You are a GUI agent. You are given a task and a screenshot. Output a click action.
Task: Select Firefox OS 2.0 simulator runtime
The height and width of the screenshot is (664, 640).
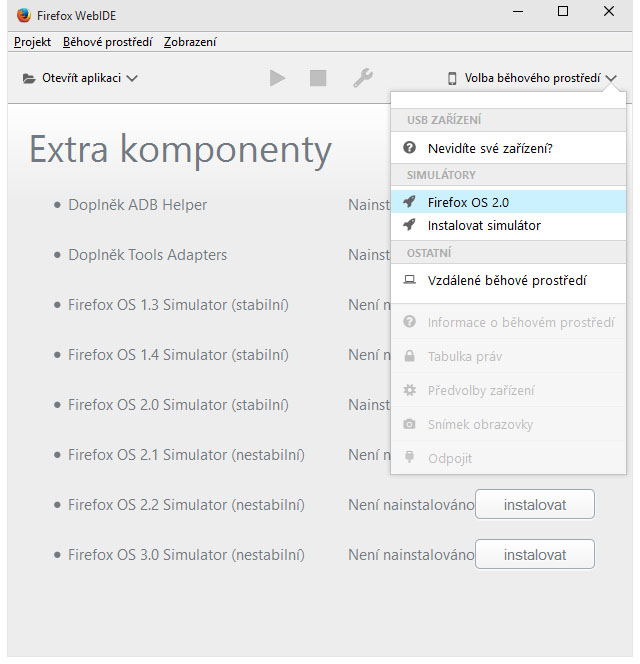[x=468, y=202]
